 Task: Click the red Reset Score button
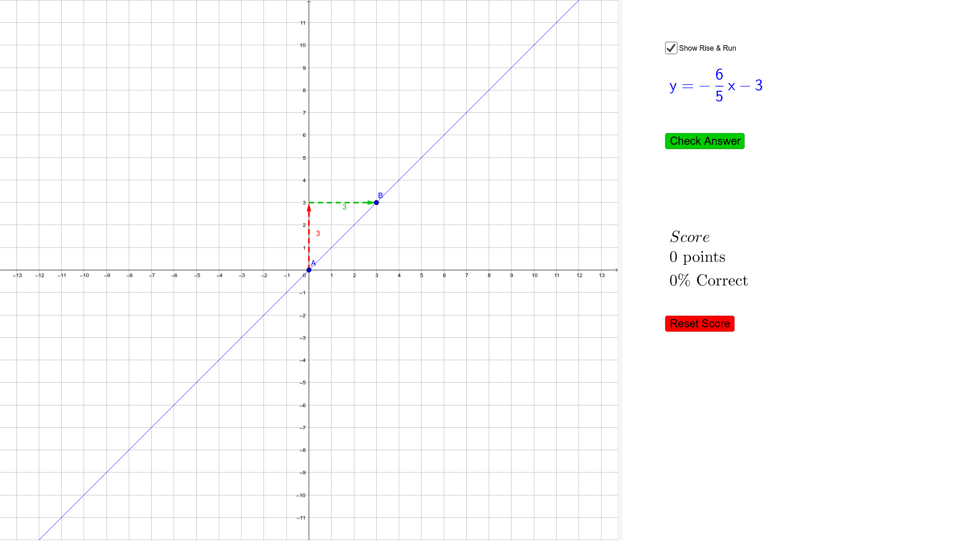(x=700, y=324)
